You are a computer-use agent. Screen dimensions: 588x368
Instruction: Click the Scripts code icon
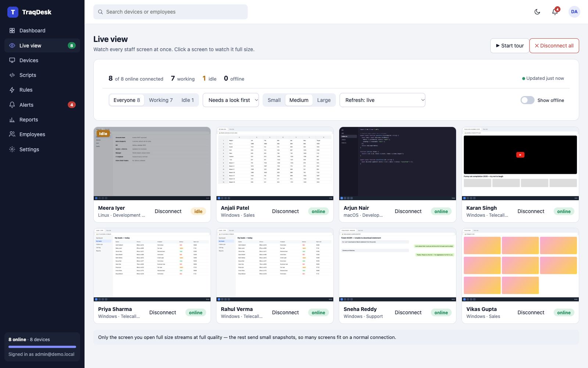(x=12, y=75)
